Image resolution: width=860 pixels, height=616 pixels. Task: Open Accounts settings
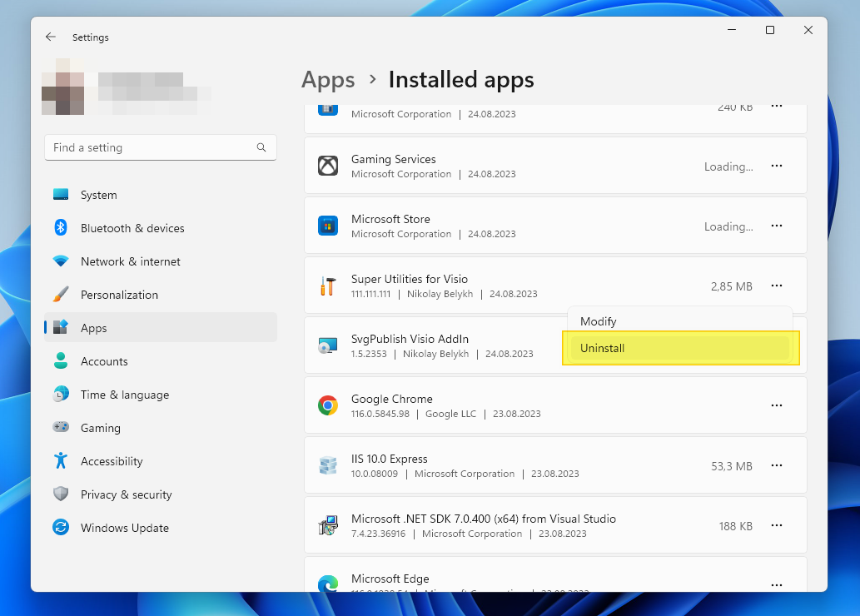[161, 361]
